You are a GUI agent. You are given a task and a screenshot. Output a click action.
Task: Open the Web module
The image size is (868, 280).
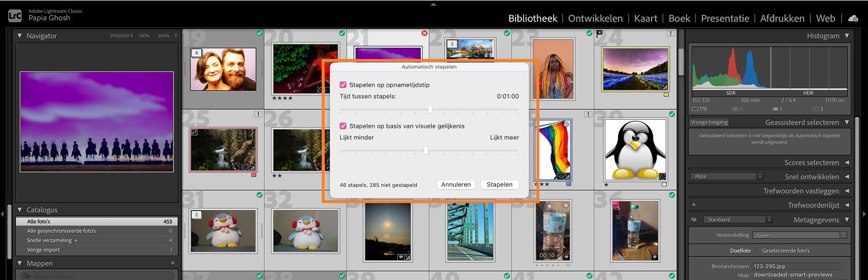[826, 19]
